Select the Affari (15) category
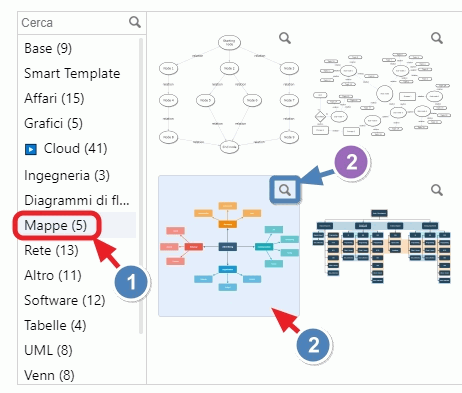 point(54,98)
